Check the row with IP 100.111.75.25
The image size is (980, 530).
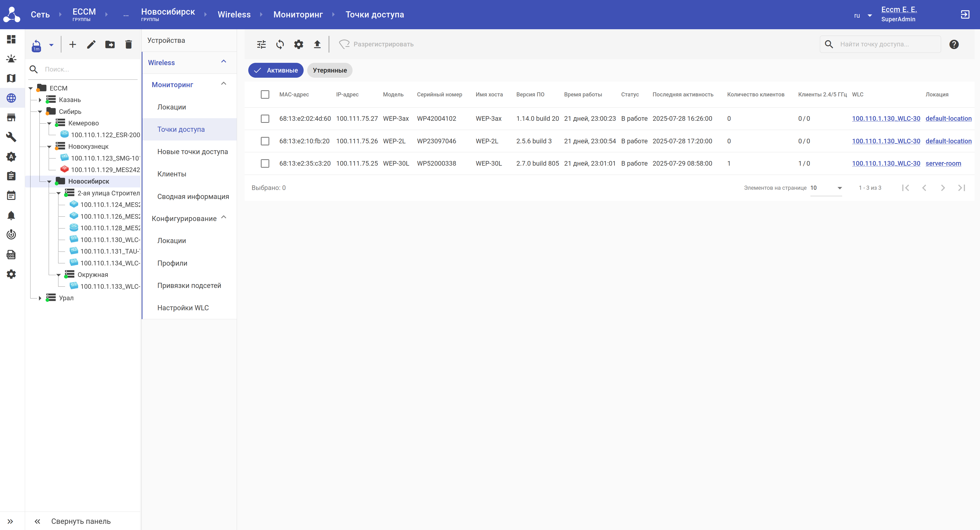pyautogui.click(x=265, y=163)
